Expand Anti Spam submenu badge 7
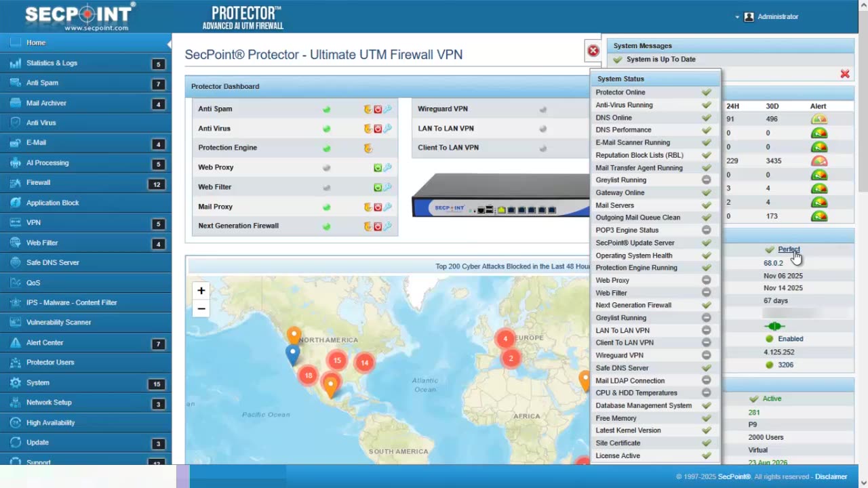This screenshot has height=488, width=868. click(158, 84)
